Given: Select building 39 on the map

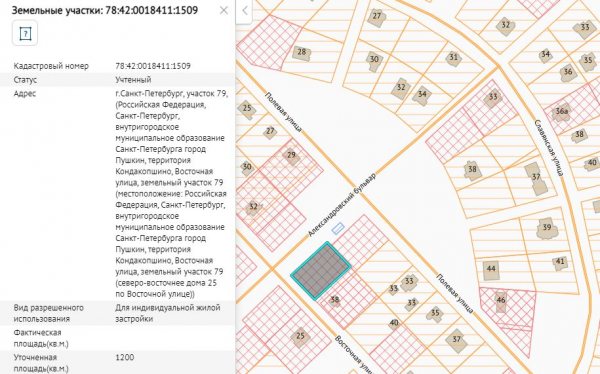Looking at the screenshot, I should click(547, 228).
